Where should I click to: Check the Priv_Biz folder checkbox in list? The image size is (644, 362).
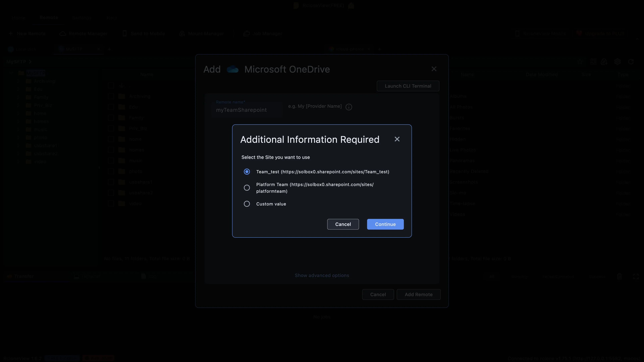(x=111, y=128)
